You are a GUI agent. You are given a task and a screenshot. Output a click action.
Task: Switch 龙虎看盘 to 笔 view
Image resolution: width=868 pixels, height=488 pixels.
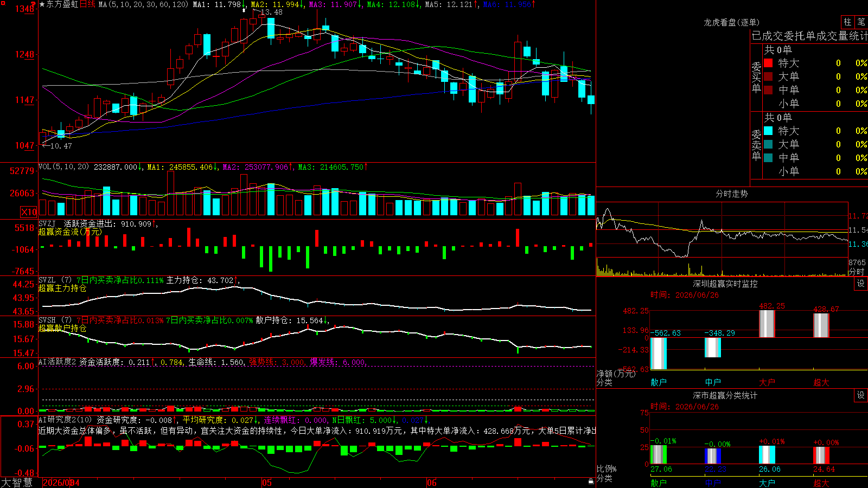pos(861,22)
